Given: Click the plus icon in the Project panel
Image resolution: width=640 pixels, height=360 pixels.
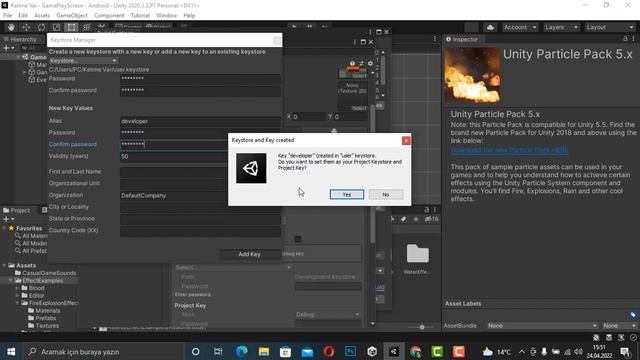Looking at the screenshot, I should click(x=7, y=219).
